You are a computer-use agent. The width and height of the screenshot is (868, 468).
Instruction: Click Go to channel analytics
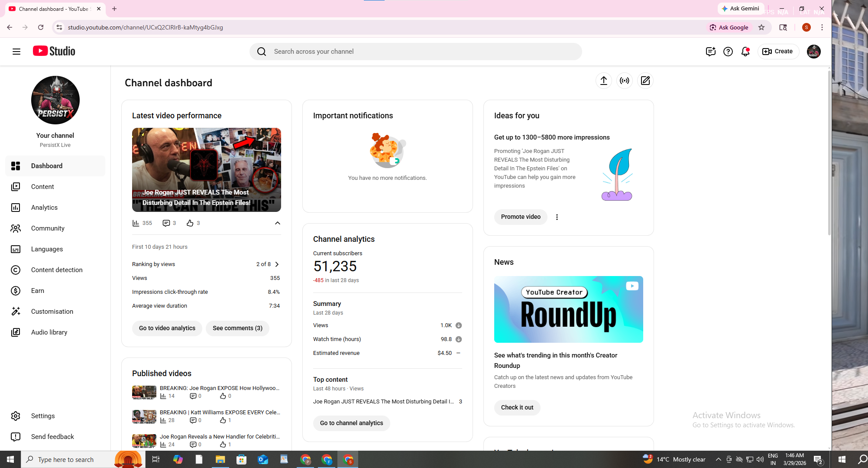(x=351, y=423)
